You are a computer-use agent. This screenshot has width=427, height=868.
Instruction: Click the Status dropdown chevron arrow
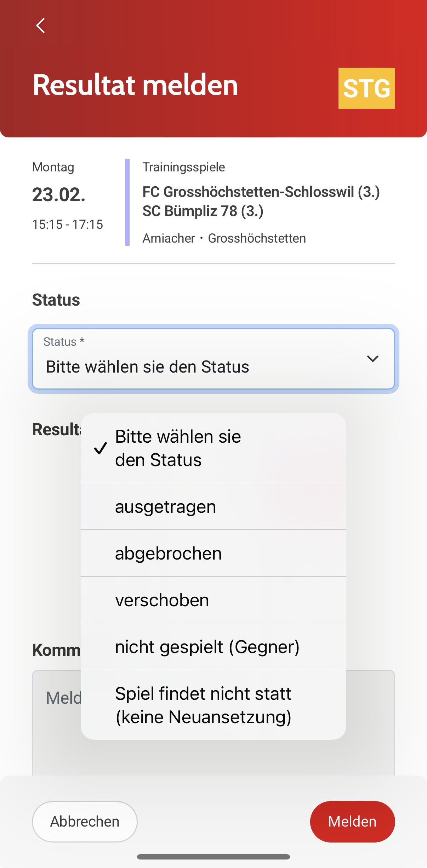[x=372, y=359]
